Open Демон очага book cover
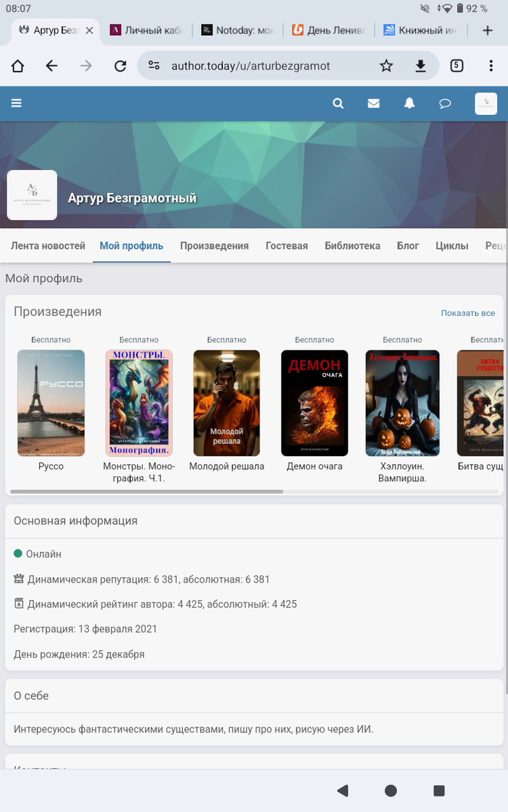Viewport: 508px width, 812px height. 315,403
